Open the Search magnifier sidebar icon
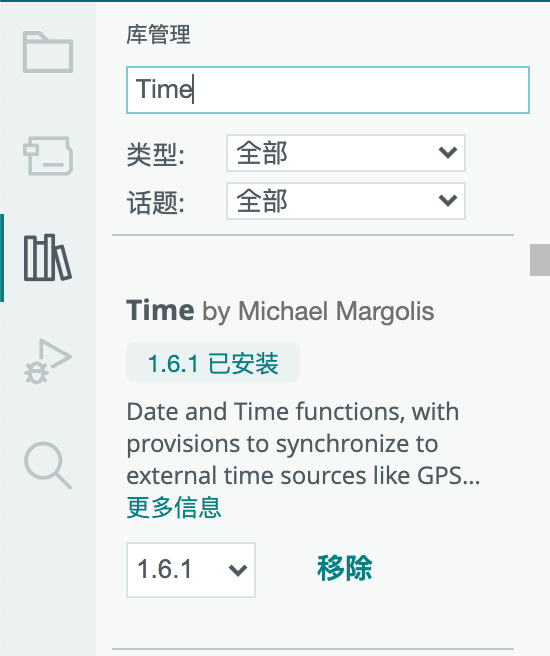 tap(48, 465)
